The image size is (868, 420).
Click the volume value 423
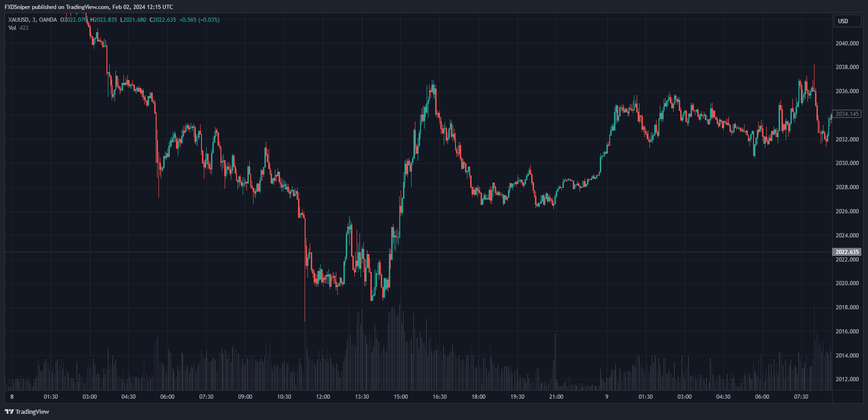pos(24,28)
